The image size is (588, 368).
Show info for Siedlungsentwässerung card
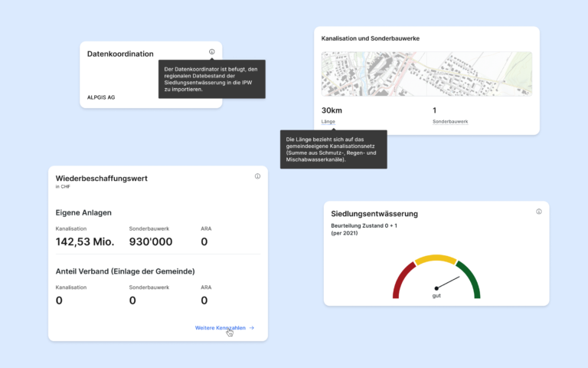[539, 212]
